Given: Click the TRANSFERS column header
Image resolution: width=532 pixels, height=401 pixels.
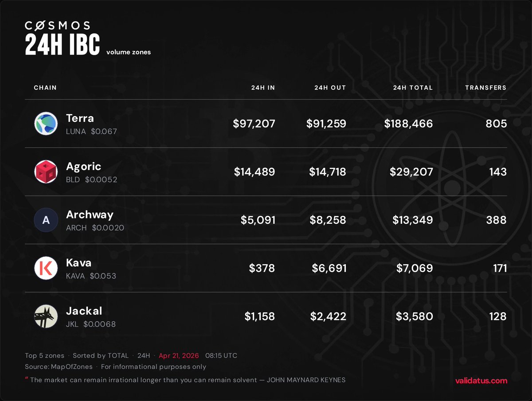Looking at the screenshot, I should (485, 88).
